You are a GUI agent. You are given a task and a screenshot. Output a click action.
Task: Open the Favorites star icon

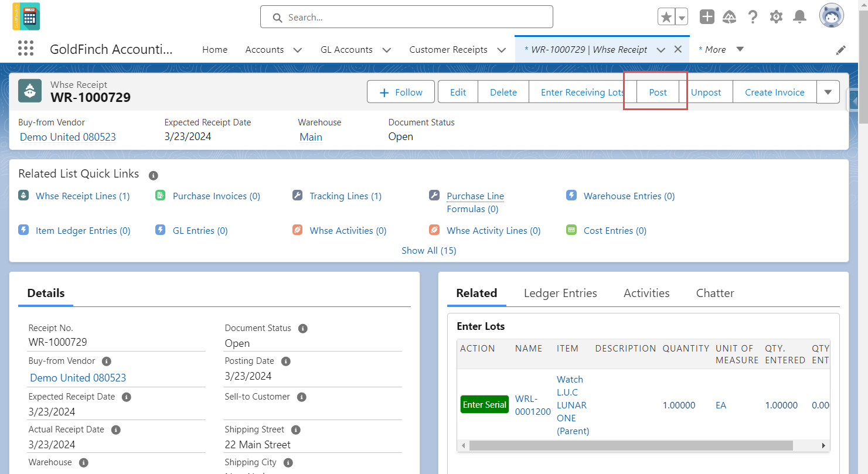pyautogui.click(x=666, y=17)
